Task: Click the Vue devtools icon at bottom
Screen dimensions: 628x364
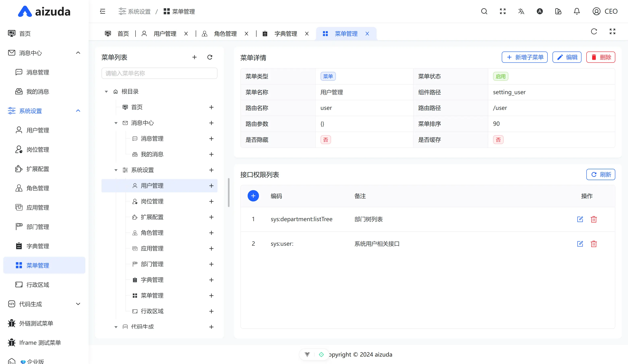Action: coord(307,354)
